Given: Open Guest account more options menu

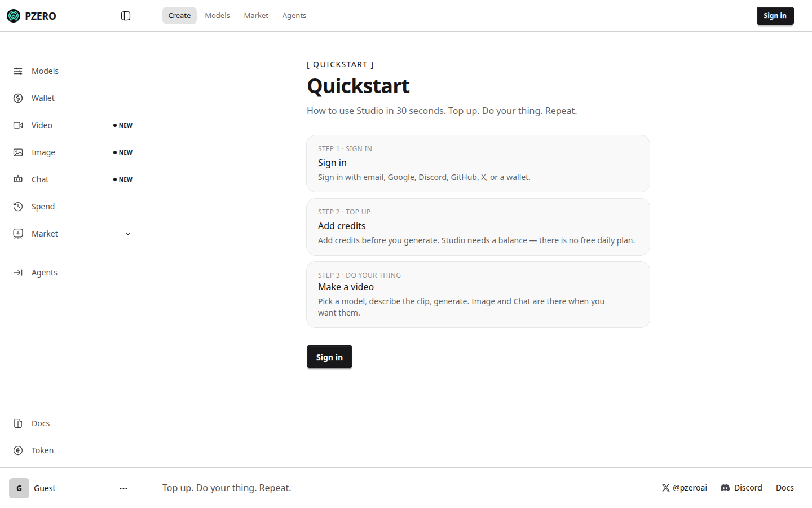Looking at the screenshot, I should [123, 488].
